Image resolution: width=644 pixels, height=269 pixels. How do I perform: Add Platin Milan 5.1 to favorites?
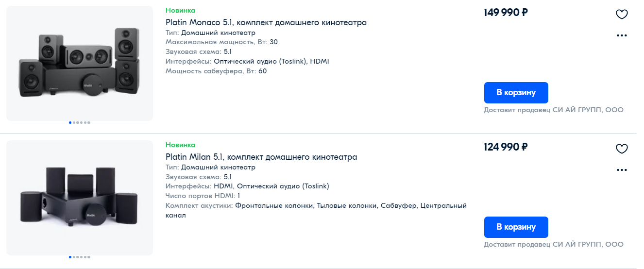tap(622, 149)
